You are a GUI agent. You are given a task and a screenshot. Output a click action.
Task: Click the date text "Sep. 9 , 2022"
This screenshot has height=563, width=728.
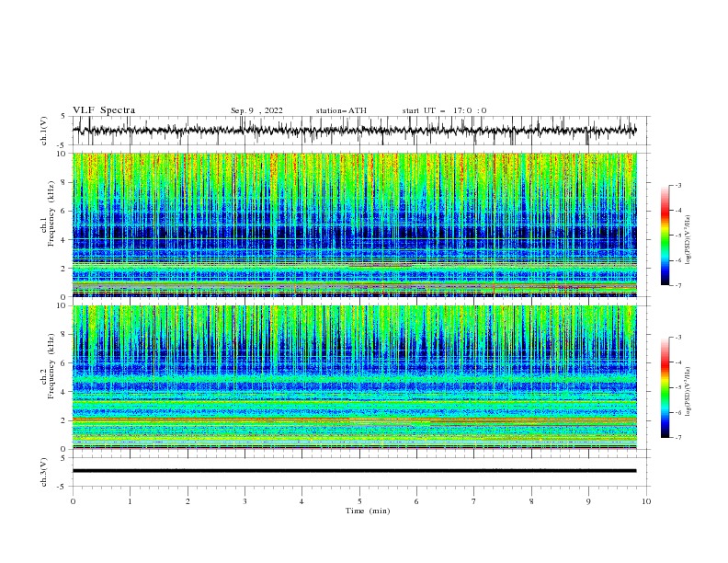256,110
